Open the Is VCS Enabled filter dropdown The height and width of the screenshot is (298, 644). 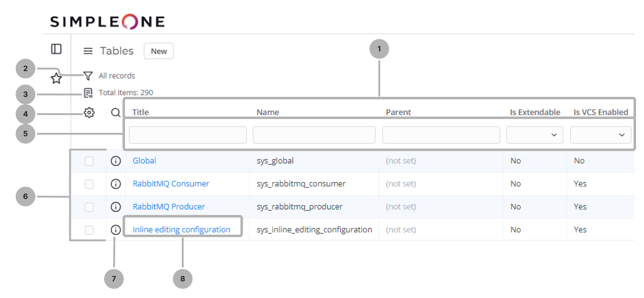(600, 135)
